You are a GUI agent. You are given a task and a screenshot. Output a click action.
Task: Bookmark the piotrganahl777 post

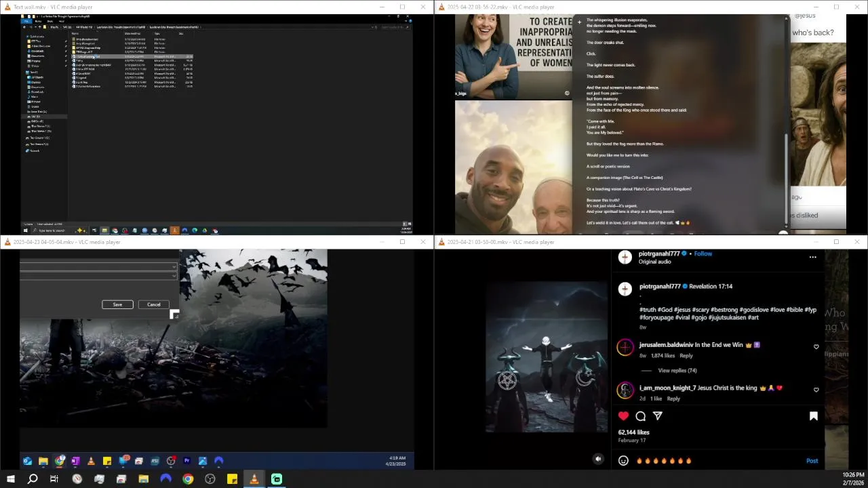pos(814,416)
